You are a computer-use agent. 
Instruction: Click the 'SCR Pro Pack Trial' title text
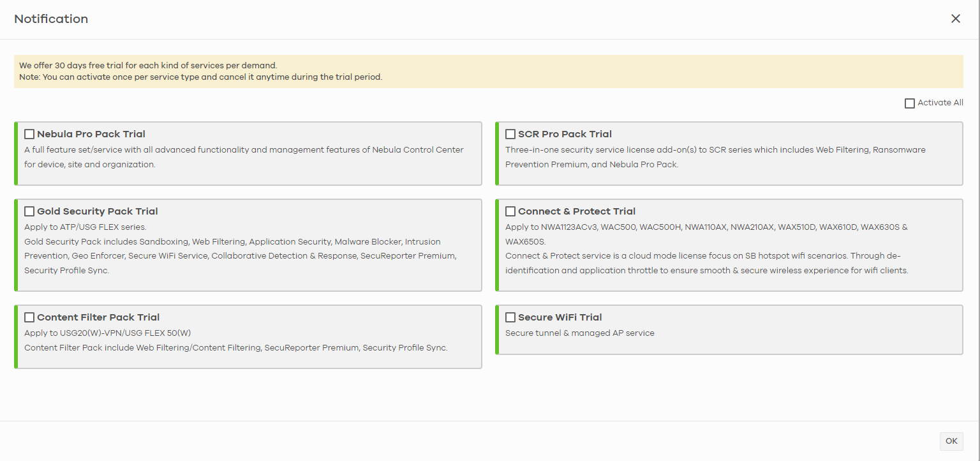click(565, 134)
